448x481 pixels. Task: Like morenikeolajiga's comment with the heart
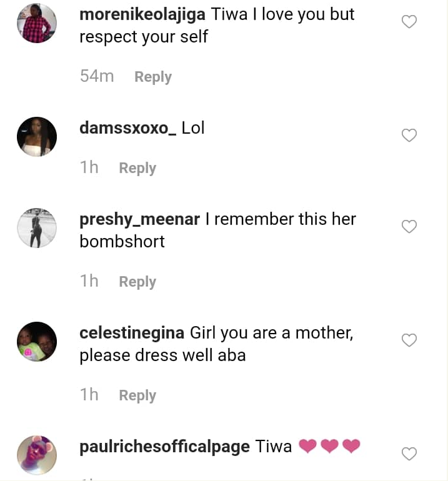409,22
